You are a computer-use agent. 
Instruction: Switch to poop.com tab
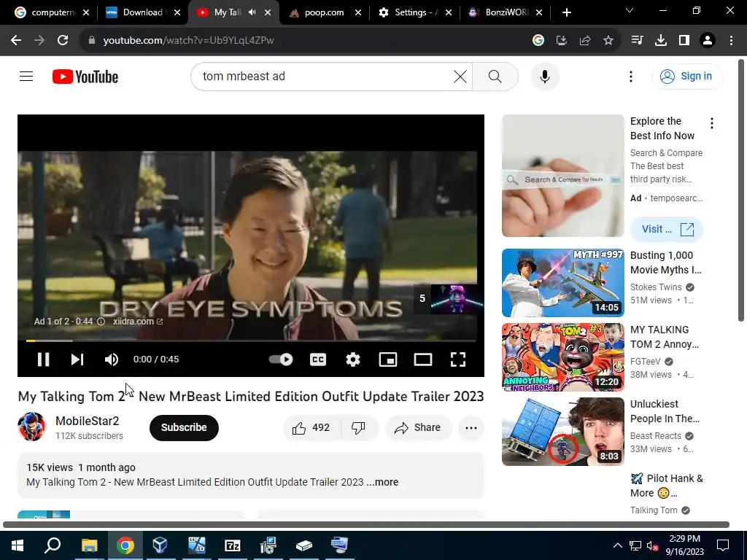click(325, 12)
